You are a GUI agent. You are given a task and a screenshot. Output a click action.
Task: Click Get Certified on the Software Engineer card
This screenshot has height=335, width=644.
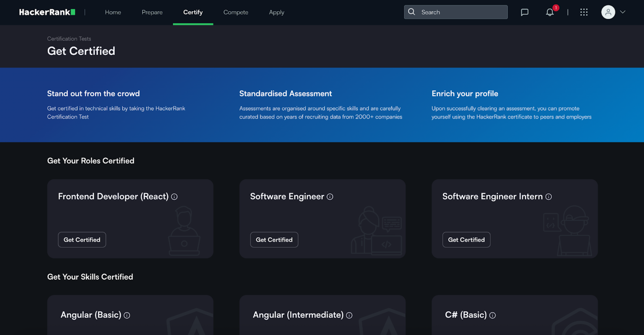tap(274, 240)
